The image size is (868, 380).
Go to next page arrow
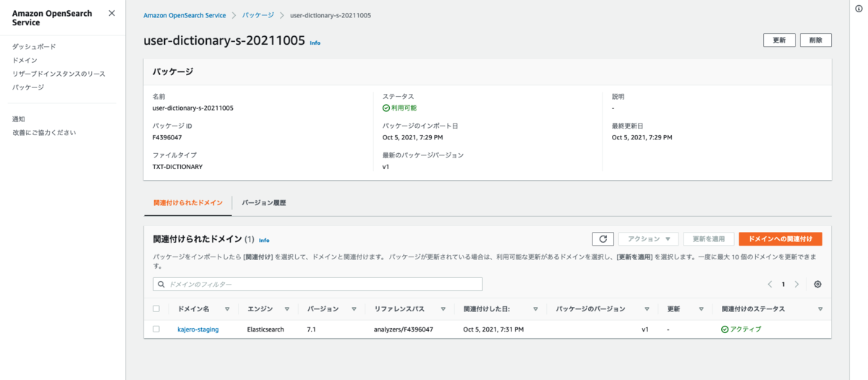(x=796, y=284)
